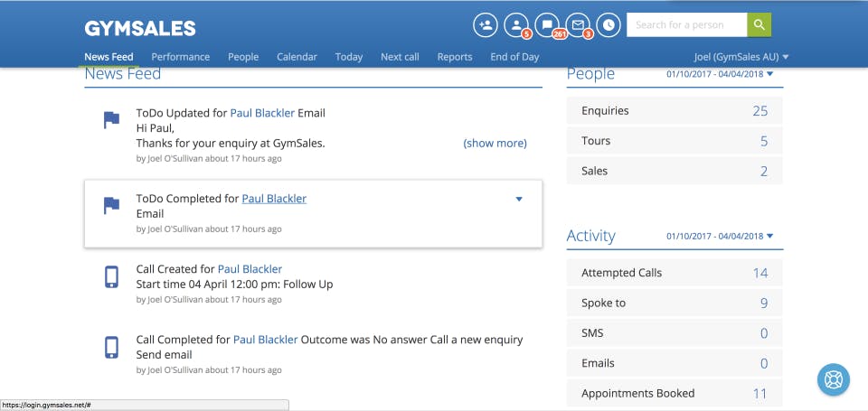Viewport: 868px width, 411px height.
Task: Open Paul Blackler link in Call Created entry
Action: click(x=250, y=269)
